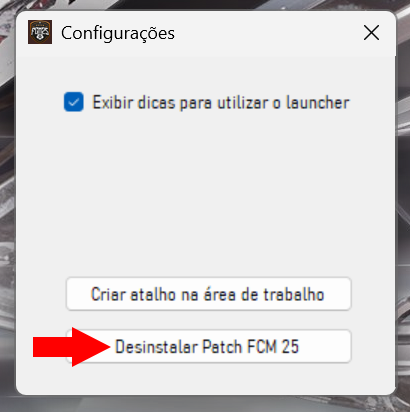
Task: Close the Configurações dialog with the X
Action: coord(371,33)
